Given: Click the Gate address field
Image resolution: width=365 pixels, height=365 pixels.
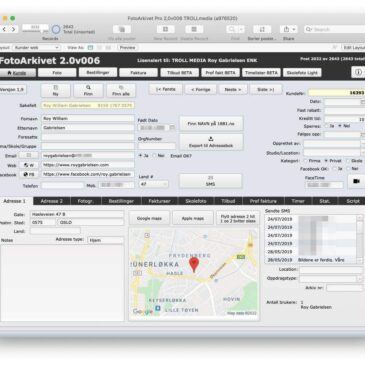Looking at the screenshot, I should click(77, 214).
